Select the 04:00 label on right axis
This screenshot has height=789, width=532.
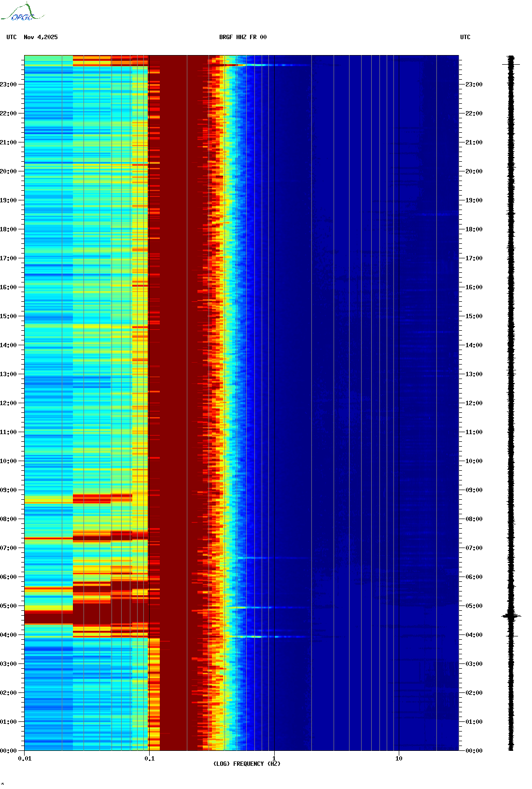pos(474,635)
